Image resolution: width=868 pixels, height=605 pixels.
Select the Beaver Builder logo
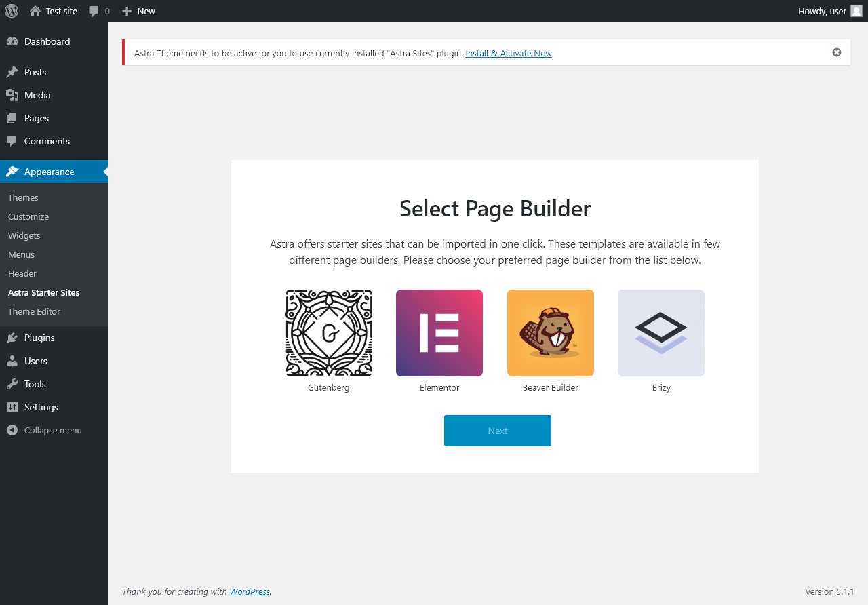tap(551, 333)
